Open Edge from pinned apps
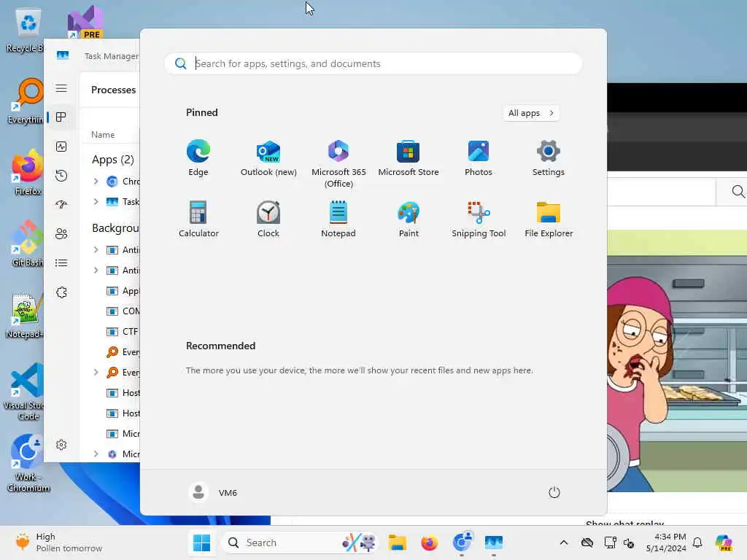Viewport: 747px width, 560px height. click(x=198, y=158)
